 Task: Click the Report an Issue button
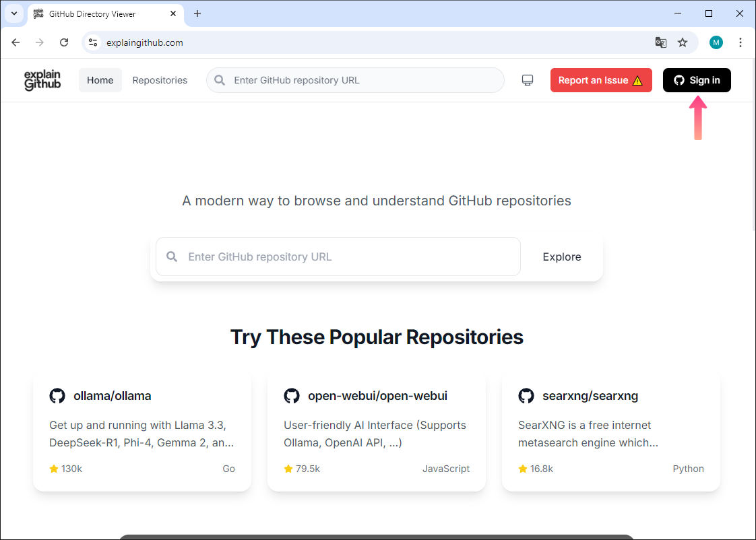(601, 80)
